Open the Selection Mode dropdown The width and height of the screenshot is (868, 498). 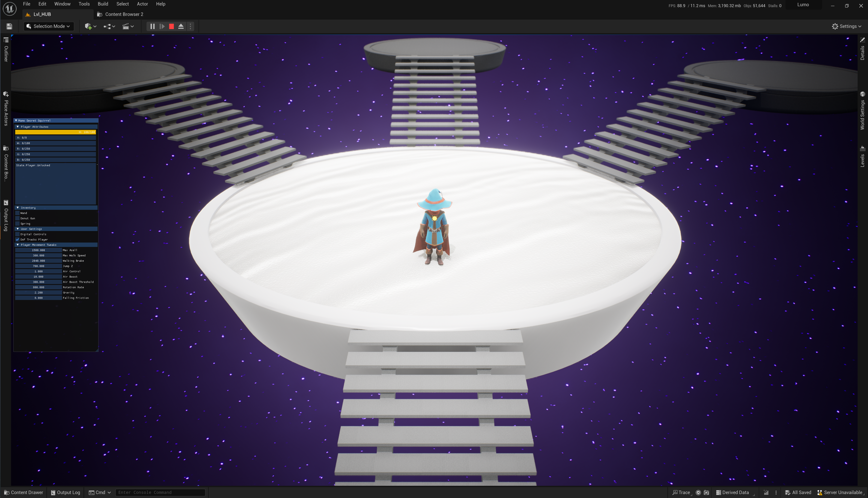coord(49,26)
